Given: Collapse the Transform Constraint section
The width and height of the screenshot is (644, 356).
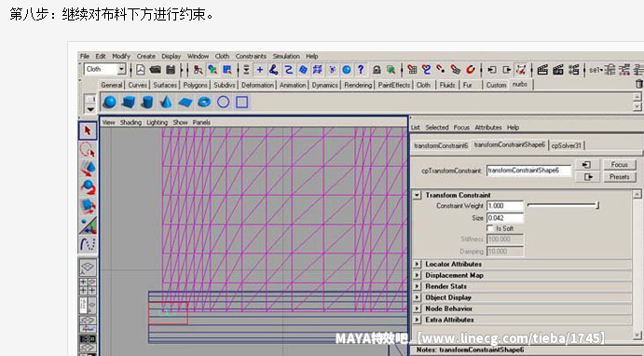Looking at the screenshot, I should click(418, 195).
